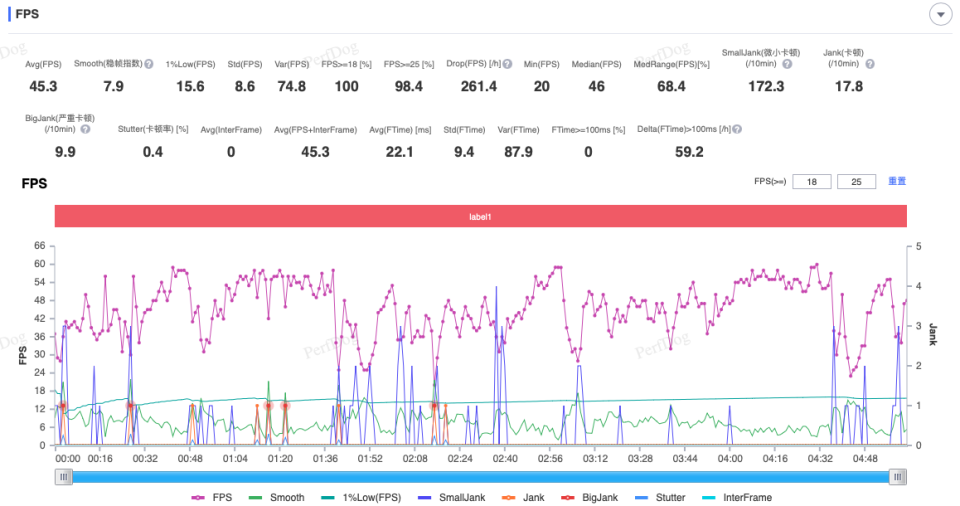Click the blue reset link
This screenshot has width=960, height=506.
pos(897,181)
